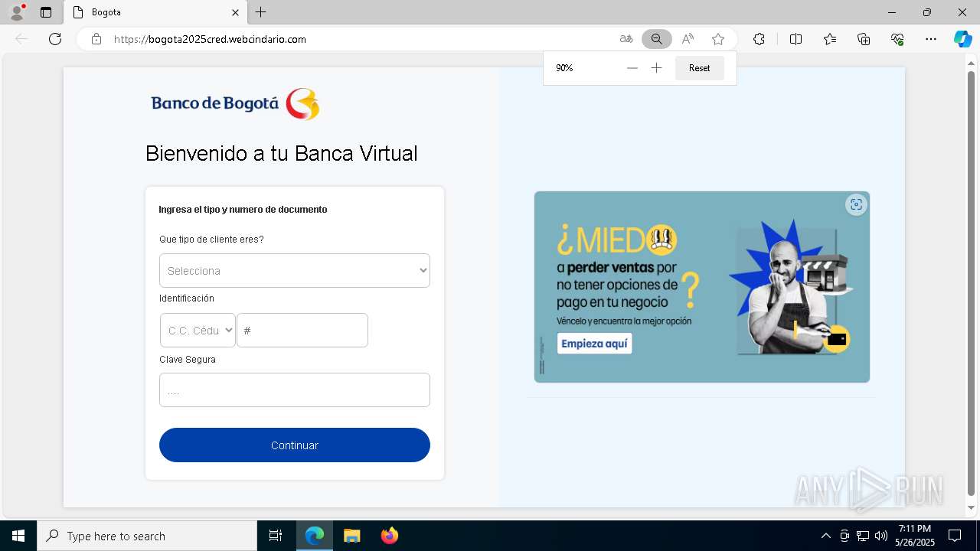Open Task View on taskbar
The height and width of the screenshot is (551, 980).
click(x=276, y=536)
